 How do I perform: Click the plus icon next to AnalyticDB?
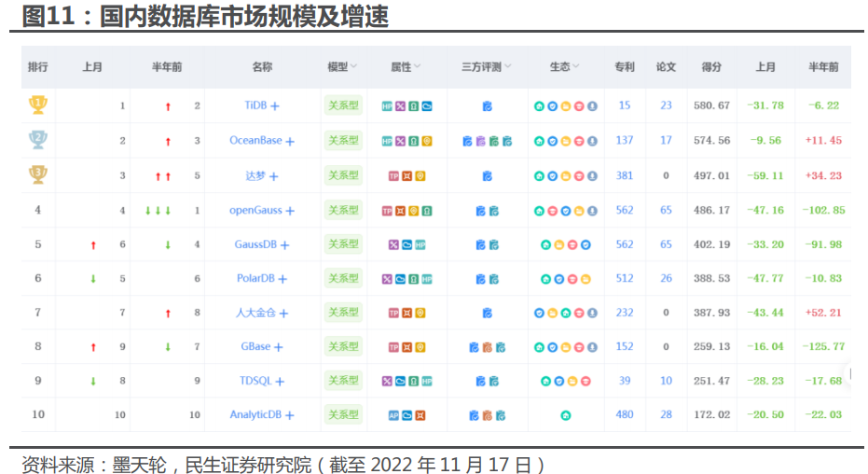(x=290, y=415)
